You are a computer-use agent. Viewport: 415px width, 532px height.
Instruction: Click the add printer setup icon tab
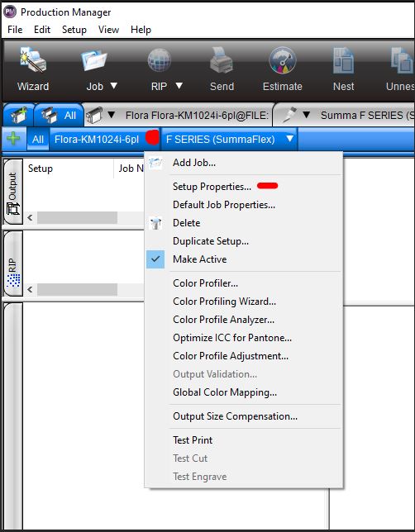18,116
